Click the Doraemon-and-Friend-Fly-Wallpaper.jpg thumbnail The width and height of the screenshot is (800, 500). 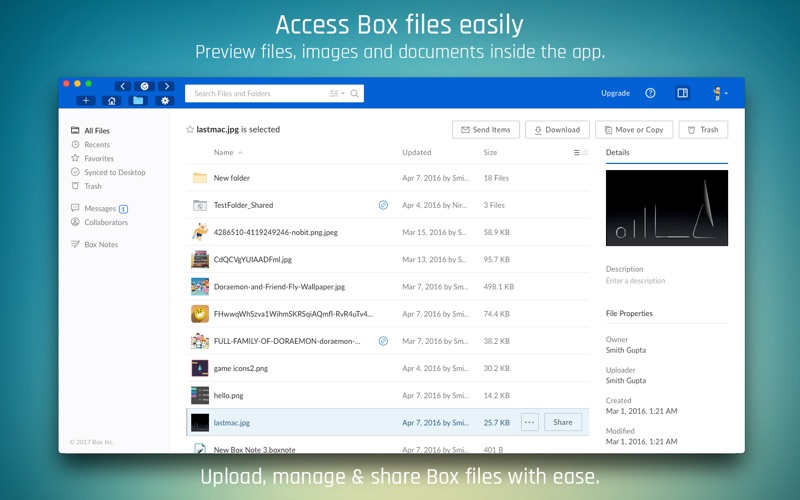click(200, 287)
